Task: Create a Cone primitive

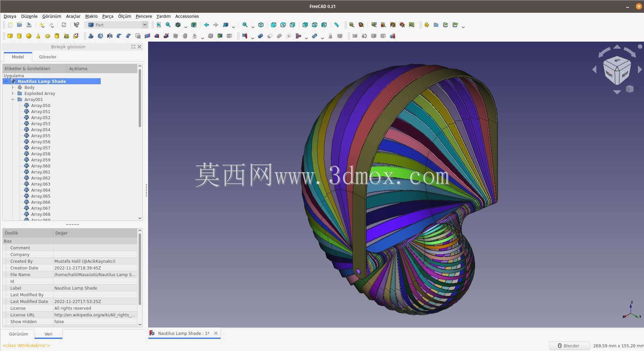Action: click(38, 36)
